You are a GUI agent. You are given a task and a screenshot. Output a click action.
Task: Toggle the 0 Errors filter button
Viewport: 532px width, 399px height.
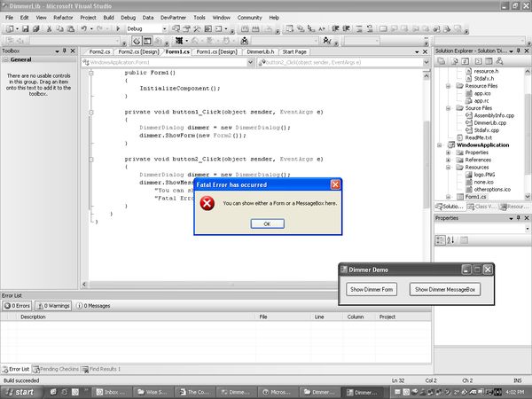click(18, 306)
